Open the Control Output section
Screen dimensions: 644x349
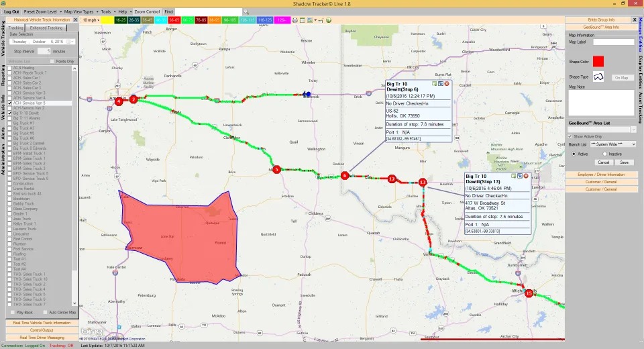point(42,330)
